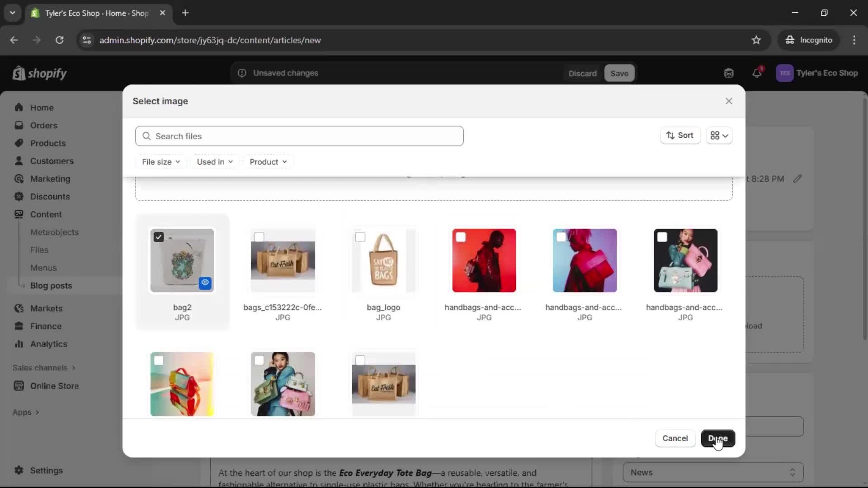This screenshot has width=868, height=488.
Task: Expand the Sales channels section
Action: click(44, 367)
